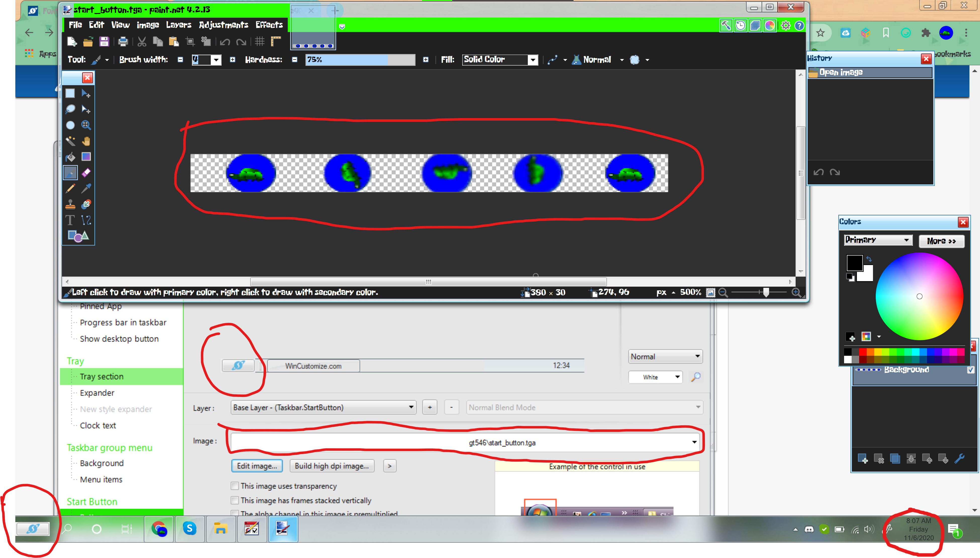
Task: Click the More >> button in Colors
Action: 941,241
